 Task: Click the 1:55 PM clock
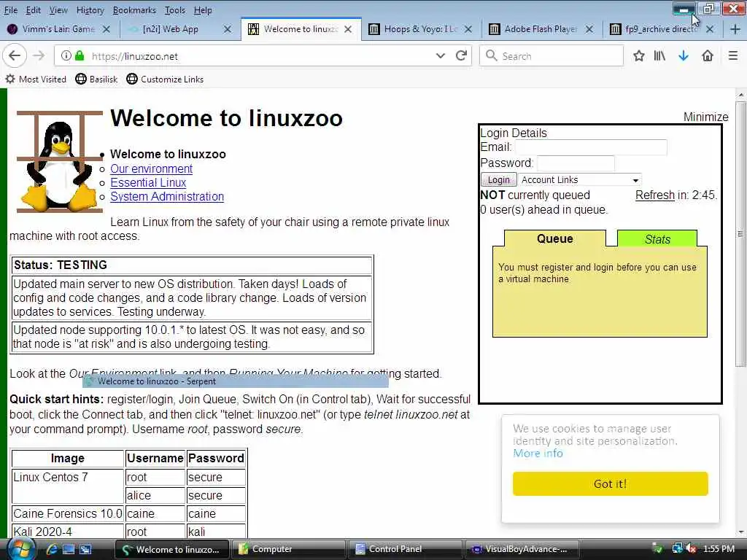(719, 549)
